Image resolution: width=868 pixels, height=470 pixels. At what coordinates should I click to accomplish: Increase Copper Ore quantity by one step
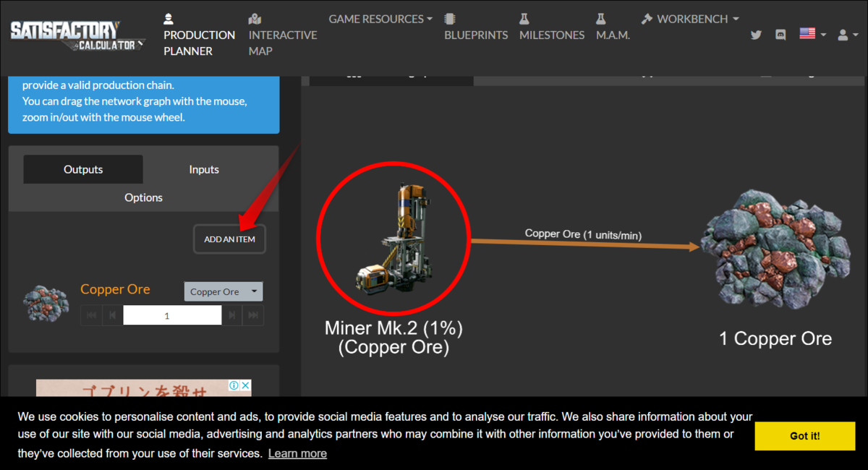coord(232,315)
